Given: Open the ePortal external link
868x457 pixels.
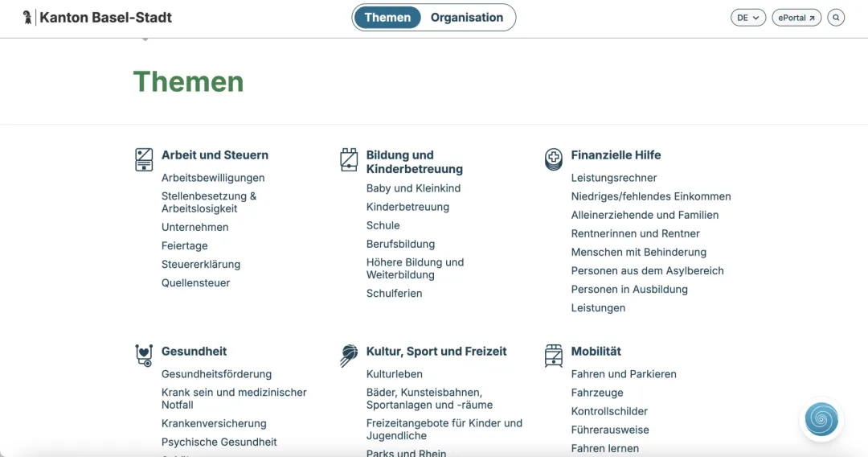Looking at the screenshot, I should [796, 18].
